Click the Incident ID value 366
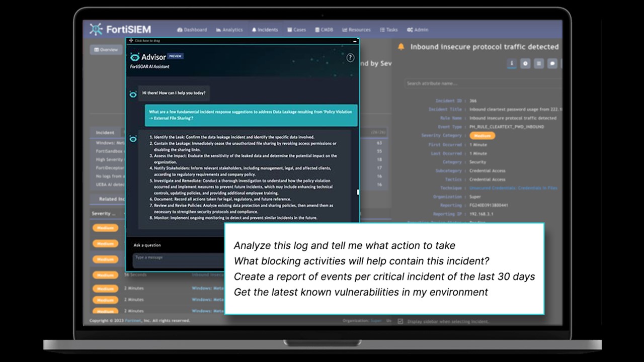The image size is (644, 362). pyautogui.click(x=473, y=101)
